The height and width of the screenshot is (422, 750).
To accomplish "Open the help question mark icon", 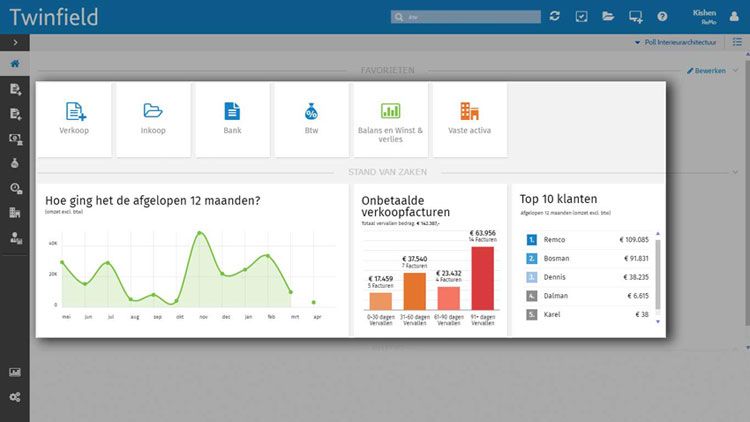I will click(662, 16).
